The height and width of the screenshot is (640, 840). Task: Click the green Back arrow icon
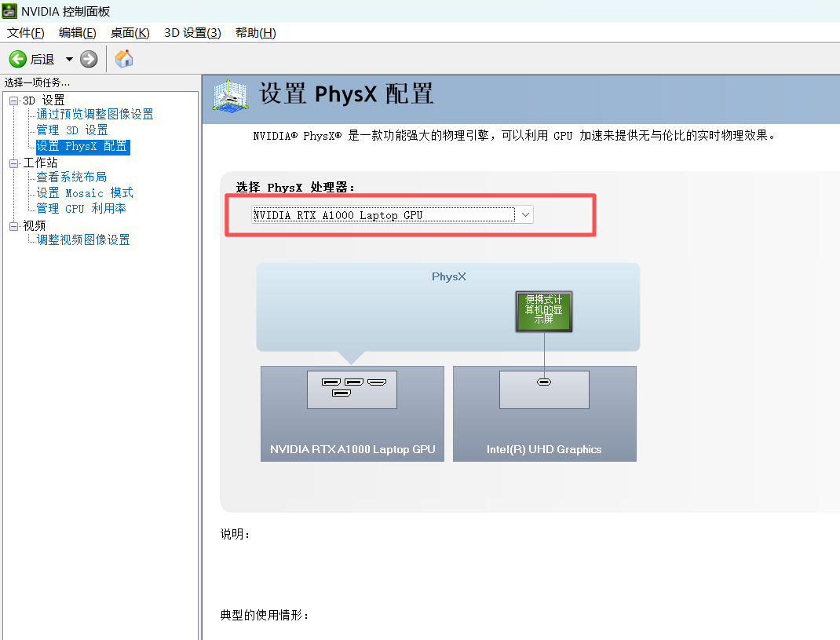pos(18,59)
